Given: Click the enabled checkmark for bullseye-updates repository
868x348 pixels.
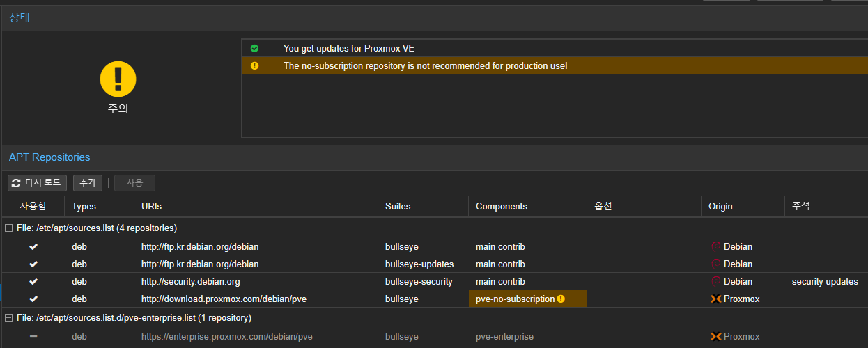Looking at the screenshot, I should pos(33,264).
